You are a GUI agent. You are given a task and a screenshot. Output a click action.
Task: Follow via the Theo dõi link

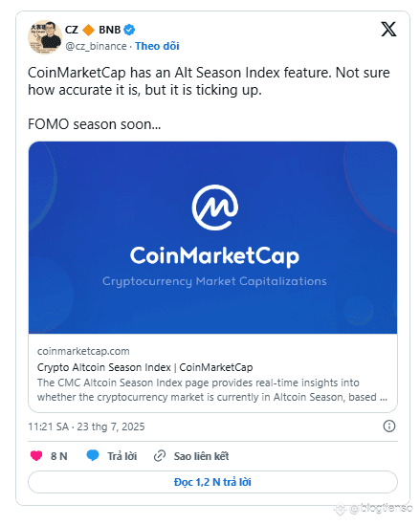[x=157, y=46]
